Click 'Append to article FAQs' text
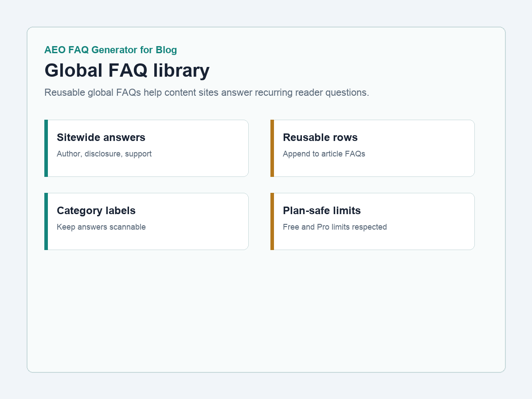Viewport: 532px width, 399px height. point(324,154)
